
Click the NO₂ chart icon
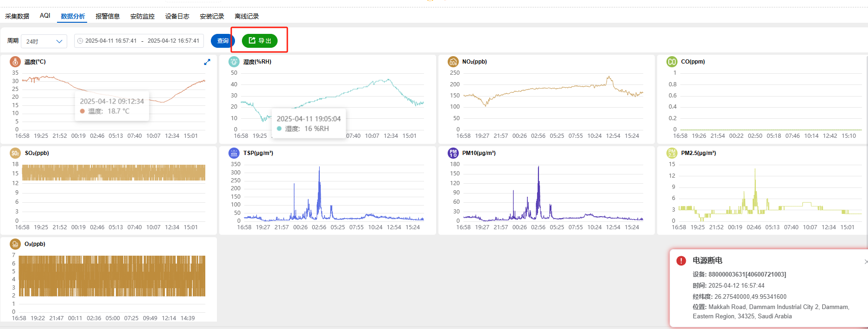tap(453, 62)
